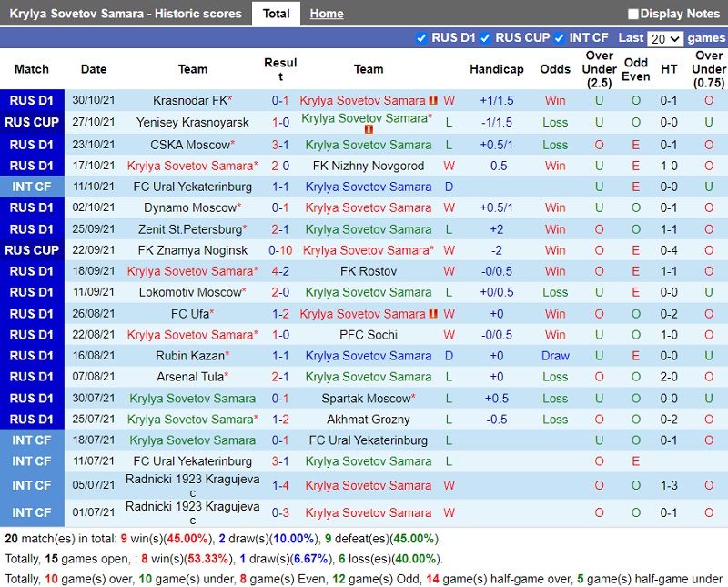Click FC Ural Yekaterinburg in 18/07/21 row
The width and height of the screenshot is (728, 587).
click(x=369, y=440)
